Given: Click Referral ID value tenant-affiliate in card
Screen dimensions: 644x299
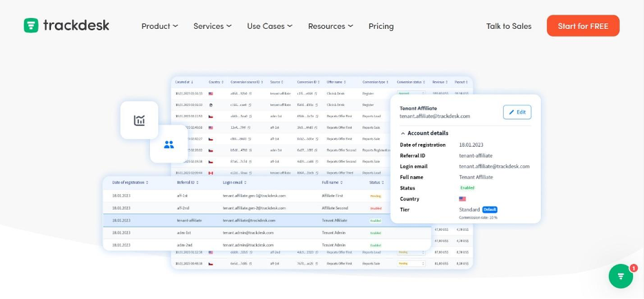Looking at the screenshot, I should coord(475,156).
